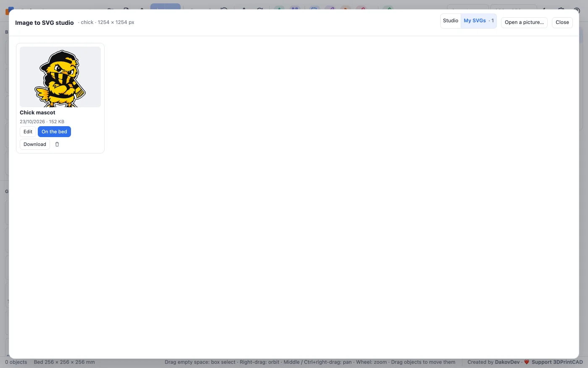
Task: Click the 23/10/2026 · 152 KB info text
Action: tap(42, 122)
